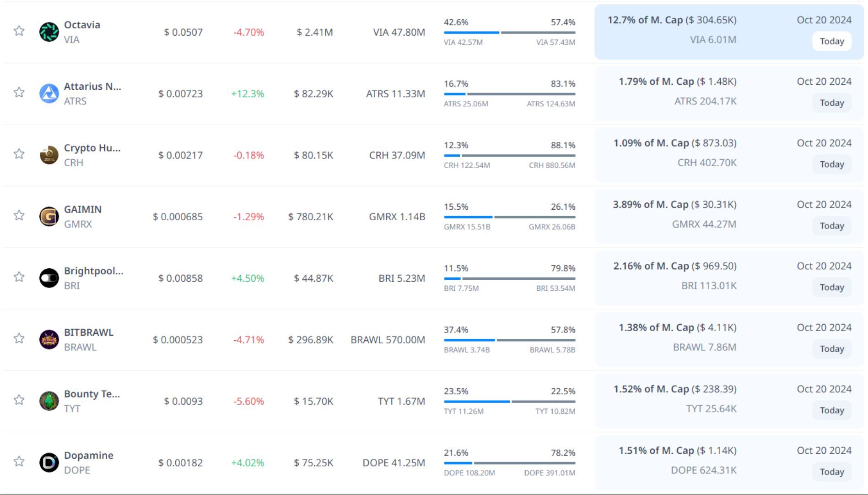Click the Today badge in Octavia row

coord(831,41)
